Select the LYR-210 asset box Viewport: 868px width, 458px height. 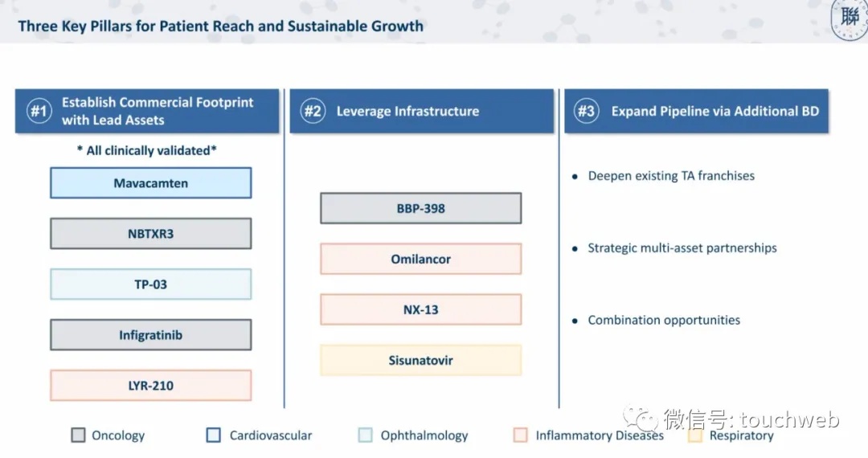coord(150,386)
